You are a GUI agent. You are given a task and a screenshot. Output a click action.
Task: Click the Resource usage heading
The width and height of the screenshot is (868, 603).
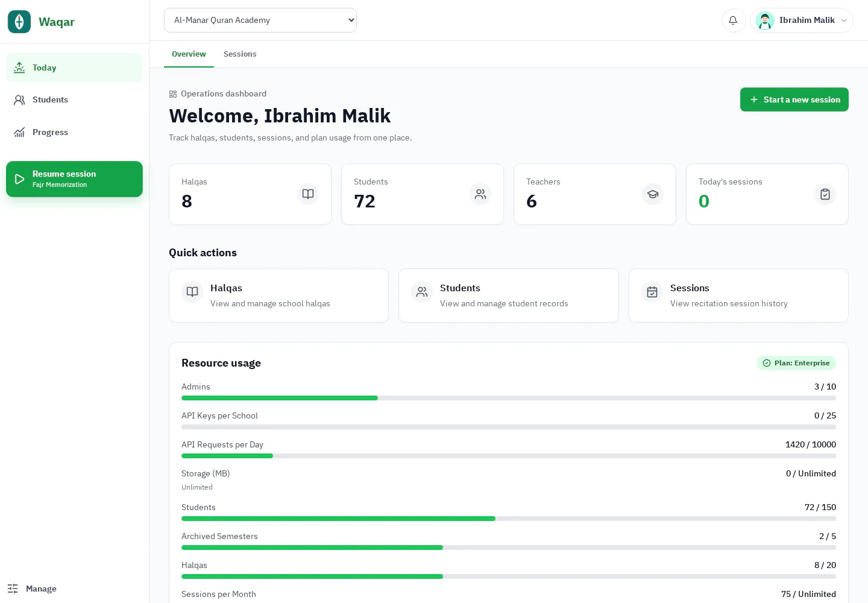tap(221, 363)
